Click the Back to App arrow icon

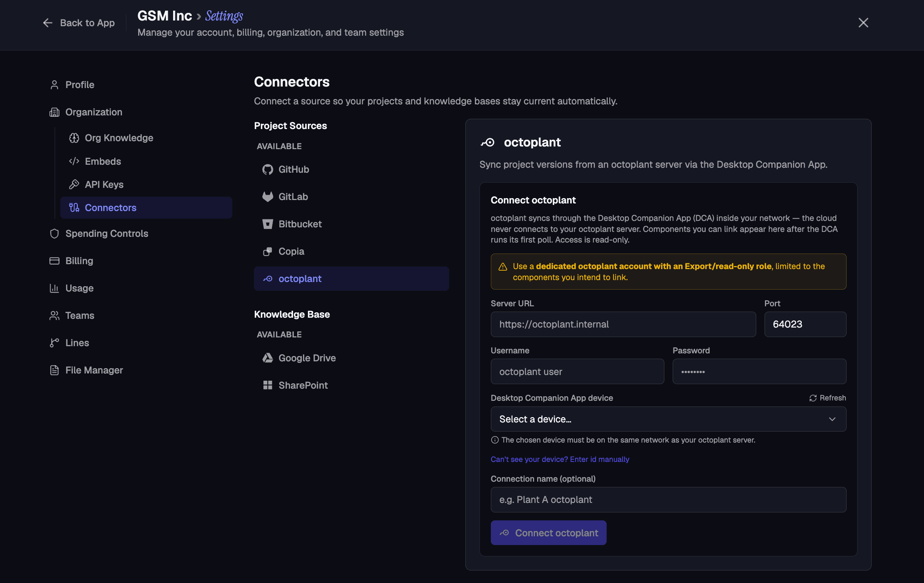47,23
